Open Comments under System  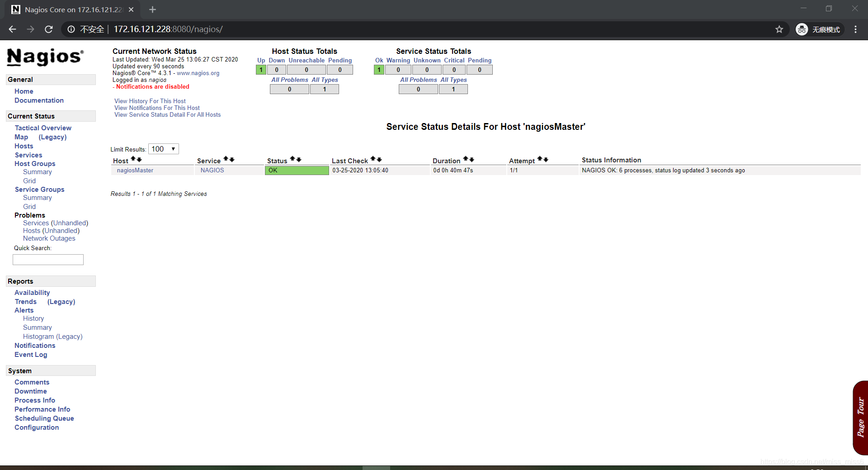point(32,382)
